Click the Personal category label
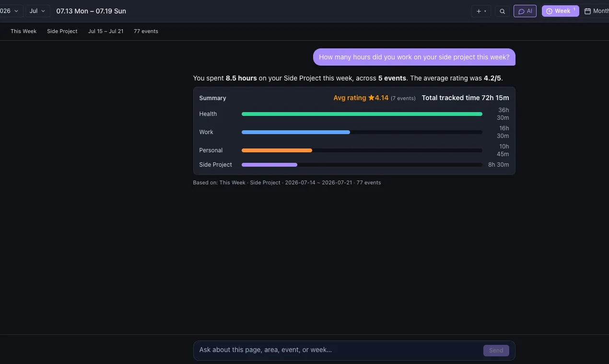Screen dimensions: 609x364 coord(211,150)
